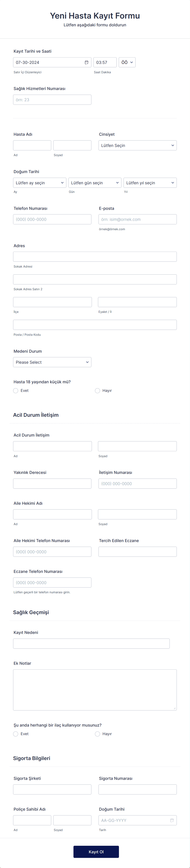Expand the birth month dropdown

click(x=39, y=183)
